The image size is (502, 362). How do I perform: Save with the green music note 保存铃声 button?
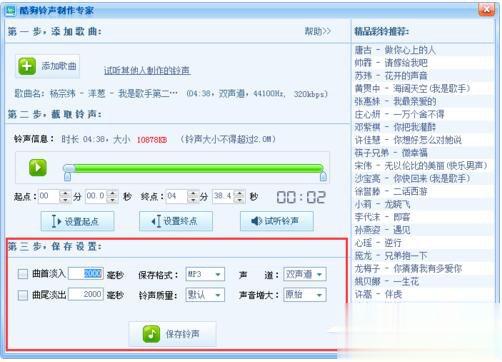pyautogui.click(x=172, y=334)
